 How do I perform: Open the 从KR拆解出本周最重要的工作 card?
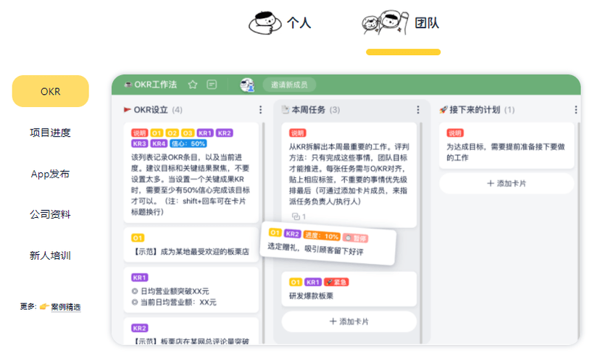[x=349, y=174]
